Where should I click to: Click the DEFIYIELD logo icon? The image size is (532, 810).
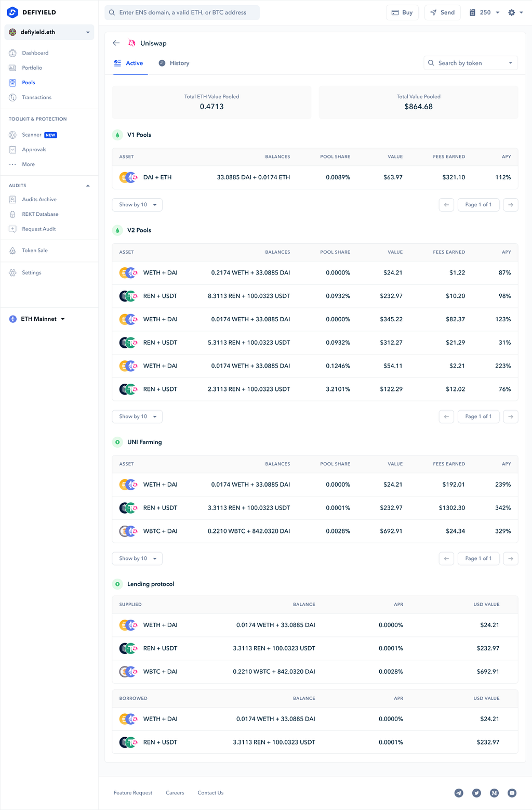tap(12, 12)
